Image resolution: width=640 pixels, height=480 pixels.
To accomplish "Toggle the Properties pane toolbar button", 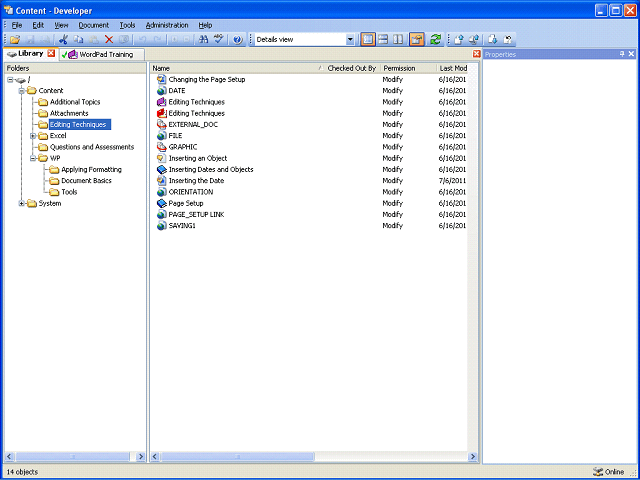I will (417, 40).
